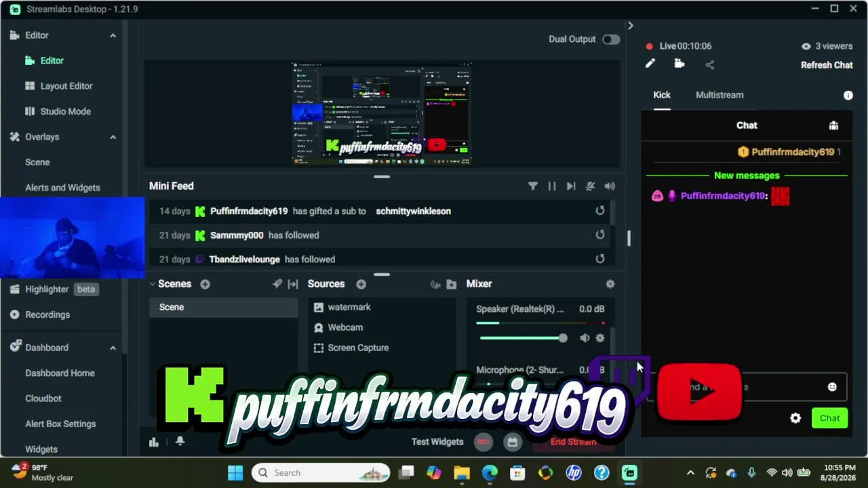Skip the current alert in Mini Feed
The height and width of the screenshot is (488, 868).
tap(571, 186)
